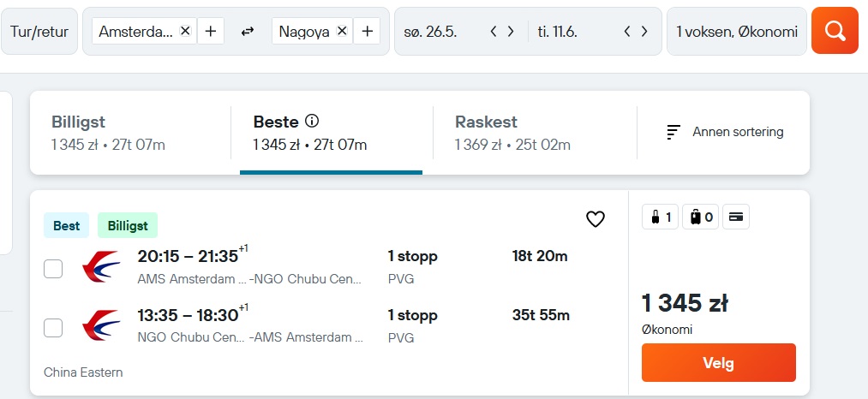Click the payment card icon
The height and width of the screenshot is (399, 868).
coord(736,217)
